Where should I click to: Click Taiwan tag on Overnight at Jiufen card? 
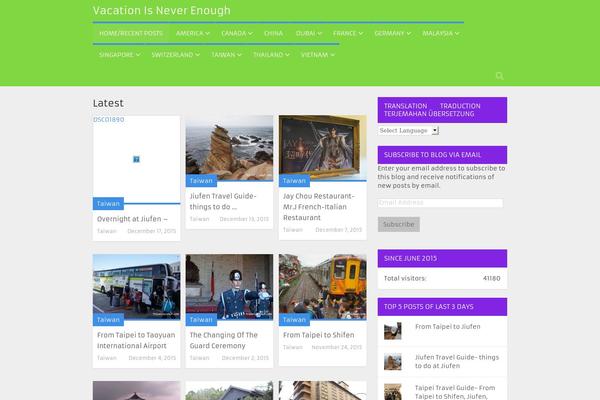click(x=108, y=204)
